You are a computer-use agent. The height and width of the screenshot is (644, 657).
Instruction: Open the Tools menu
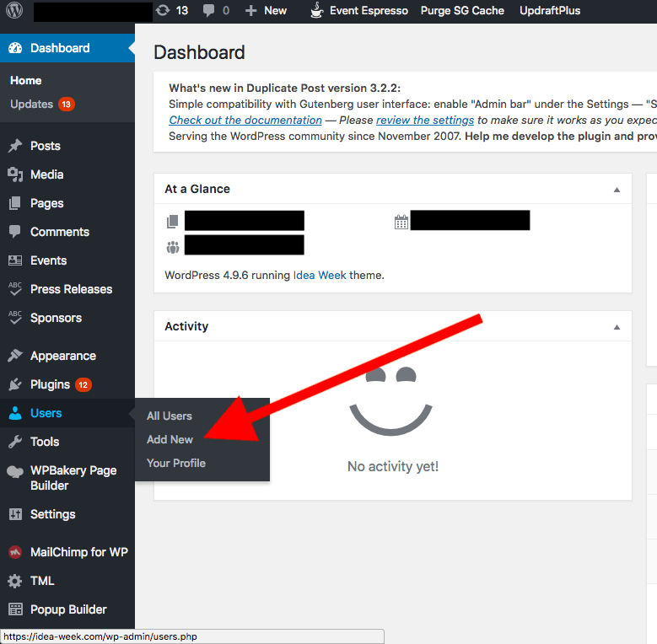coord(45,442)
